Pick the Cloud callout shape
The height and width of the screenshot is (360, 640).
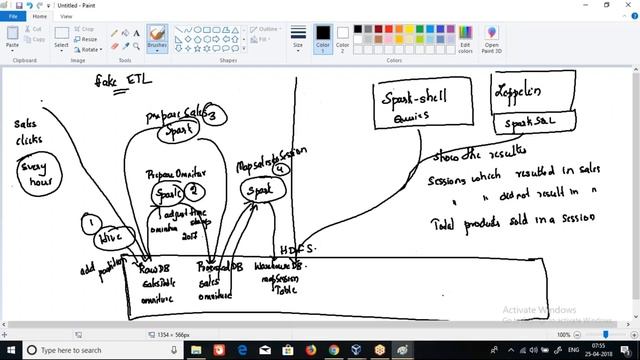tap(235, 48)
